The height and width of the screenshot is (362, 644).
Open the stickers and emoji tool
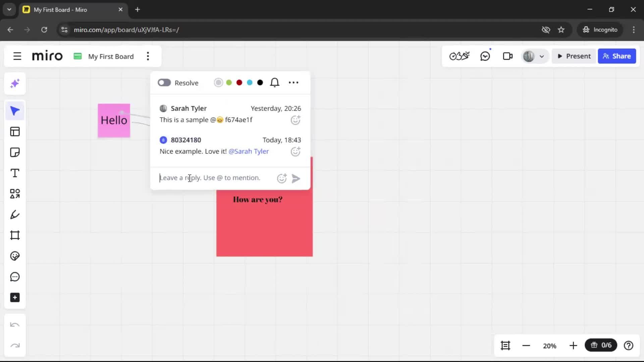point(15,256)
